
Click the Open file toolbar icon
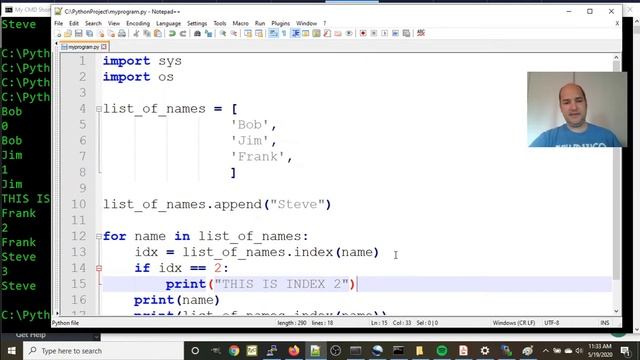point(68,33)
